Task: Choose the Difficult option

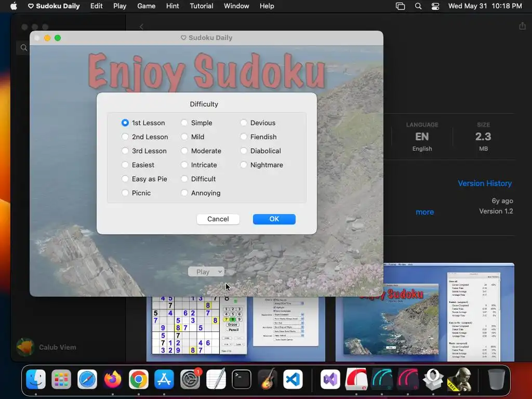Action: [x=184, y=179]
